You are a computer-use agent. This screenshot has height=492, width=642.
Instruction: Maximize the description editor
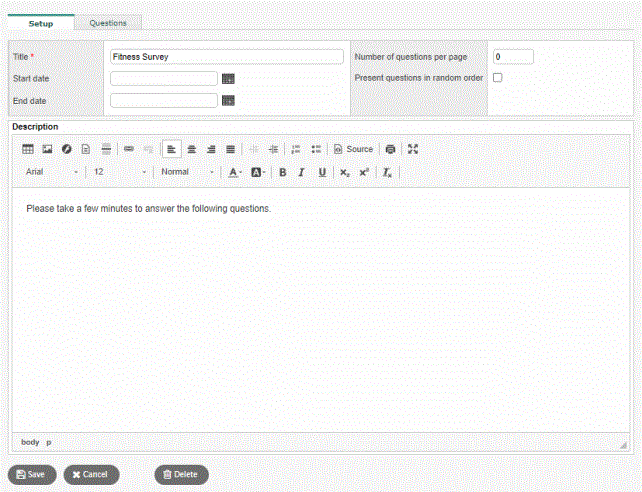(x=413, y=149)
